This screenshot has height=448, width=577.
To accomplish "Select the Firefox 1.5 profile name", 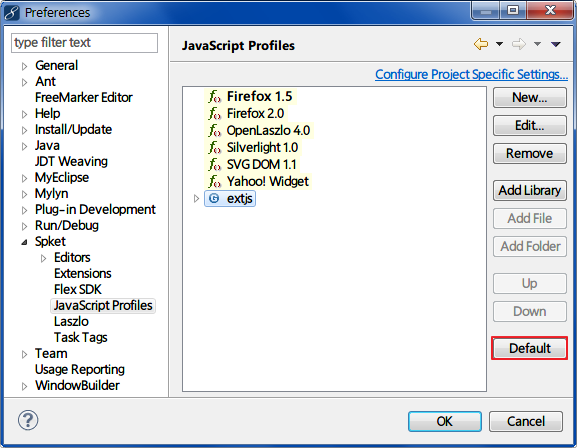I will [x=259, y=97].
